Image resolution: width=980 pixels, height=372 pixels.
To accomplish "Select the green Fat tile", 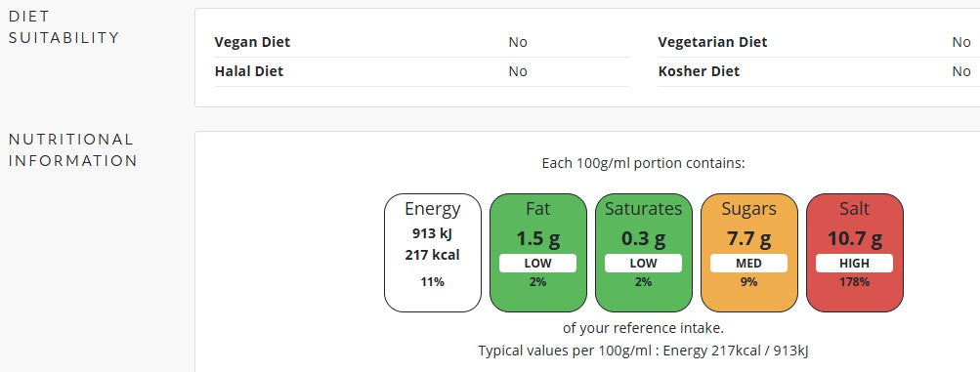I will tap(538, 253).
